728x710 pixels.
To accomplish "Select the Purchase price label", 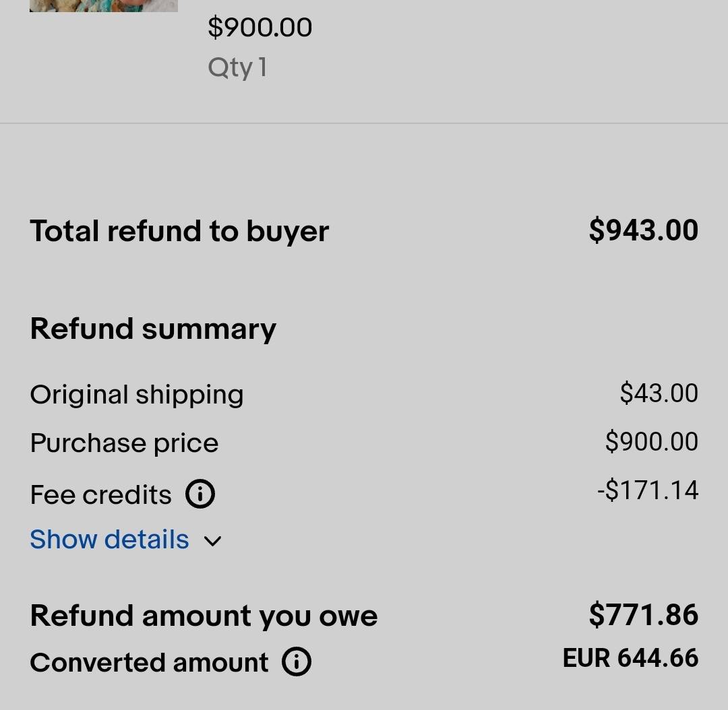I will coord(125,443).
